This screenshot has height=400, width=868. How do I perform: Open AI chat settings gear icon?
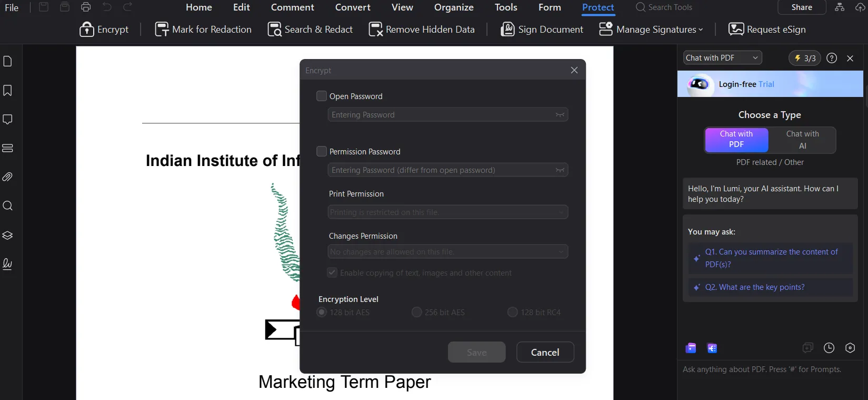click(850, 348)
